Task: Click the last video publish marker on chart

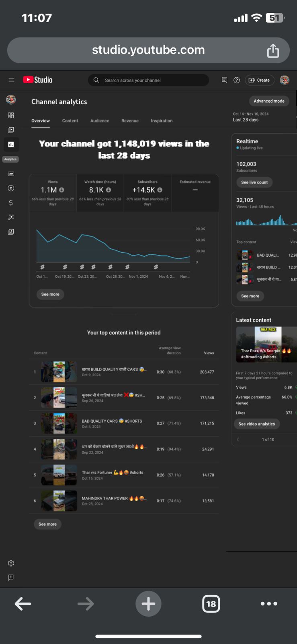Action: pos(156,267)
